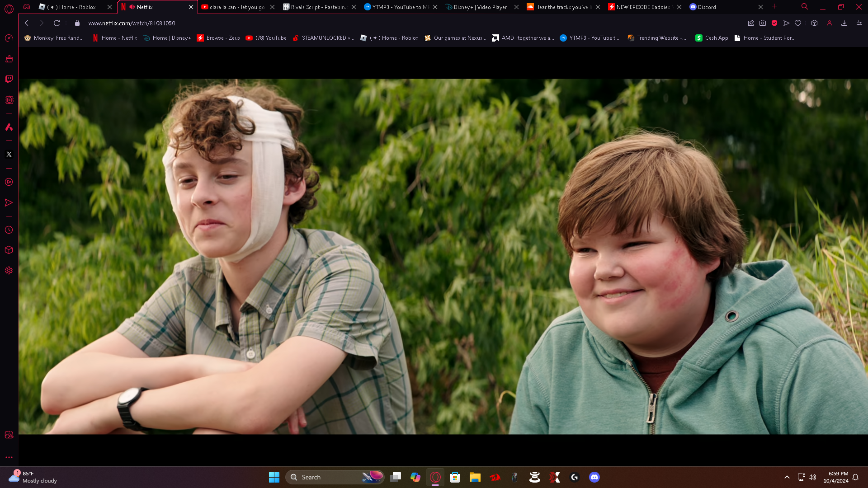Screen dimensions: 868x488
Task: Switch to the Rivals Script Pastebin tab
Action: point(320,7)
